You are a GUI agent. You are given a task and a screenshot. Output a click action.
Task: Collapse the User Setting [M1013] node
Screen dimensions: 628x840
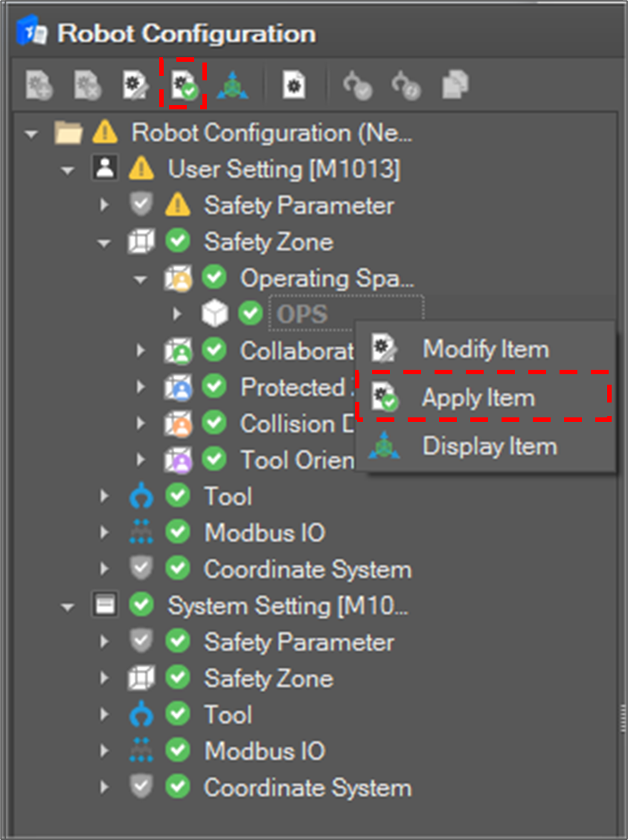point(68,170)
